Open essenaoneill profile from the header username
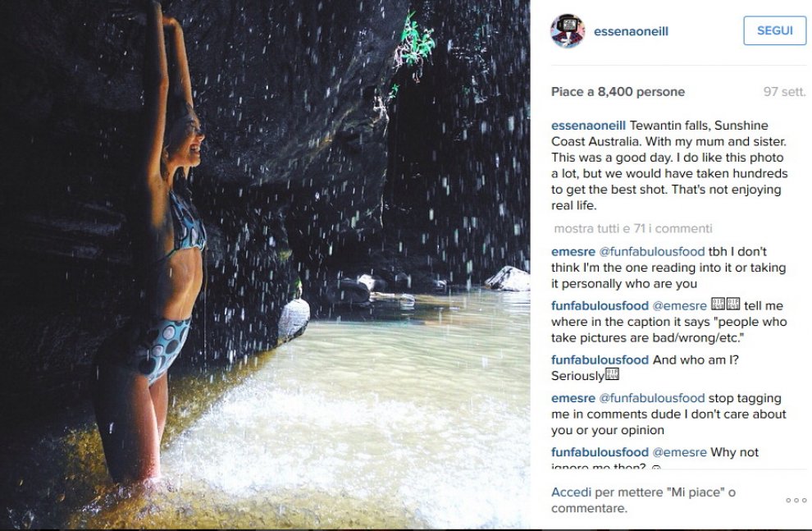The height and width of the screenshot is (531, 812). coord(631,31)
